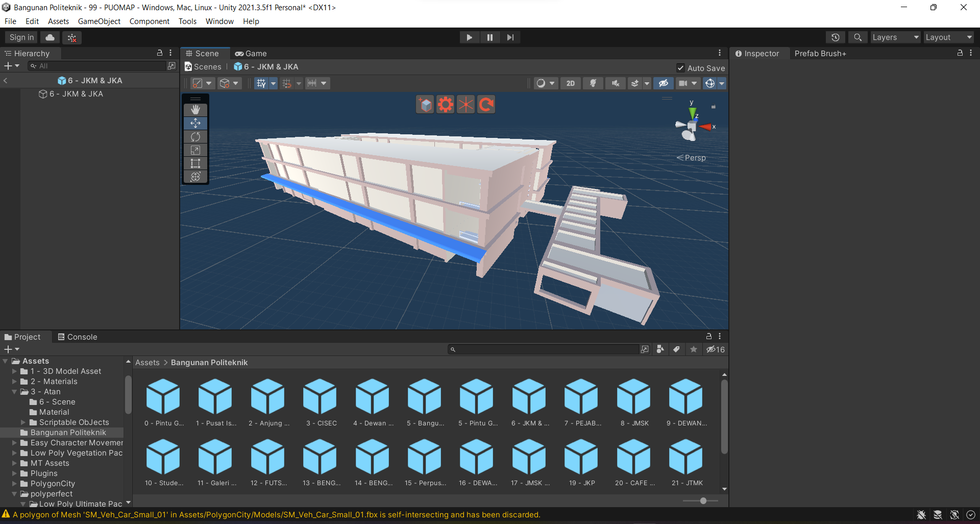This screenshot has height=524, width=980.
Task: Open the GameObject menu
Action: click(99, 21)
